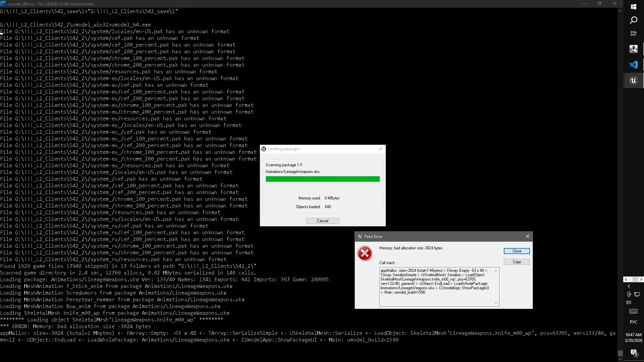Show hidden system tray icons chevron

tap(629, 286)
